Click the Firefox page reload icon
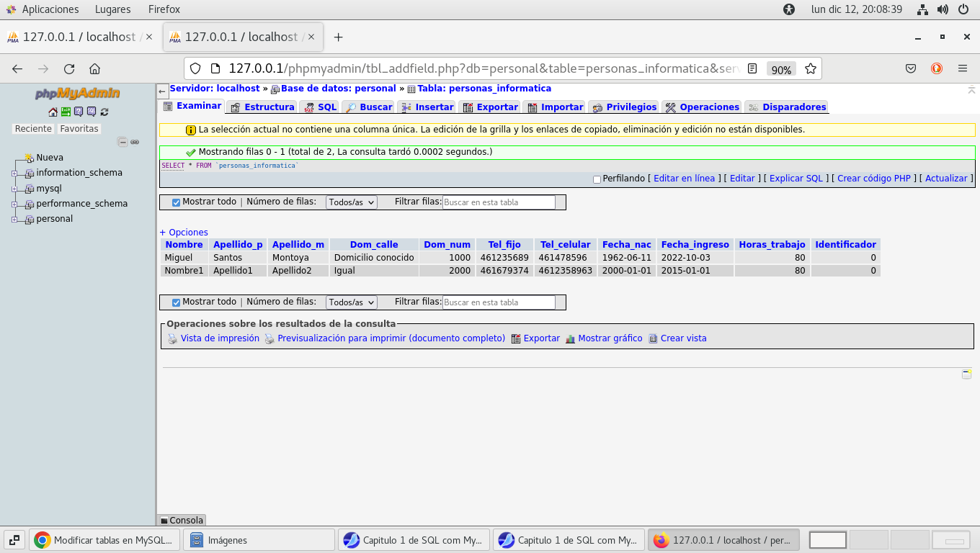Screen dimensions: 980x553 tap(69, 69)
